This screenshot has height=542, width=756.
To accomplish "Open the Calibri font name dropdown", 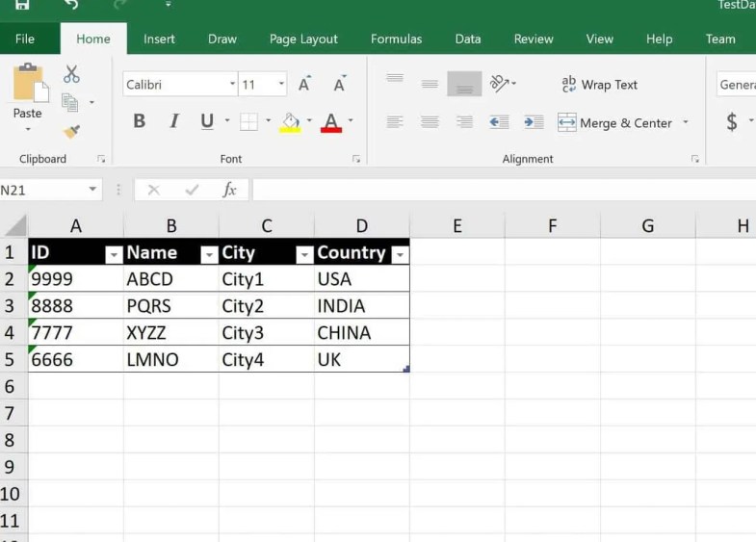I will [232, 84].
